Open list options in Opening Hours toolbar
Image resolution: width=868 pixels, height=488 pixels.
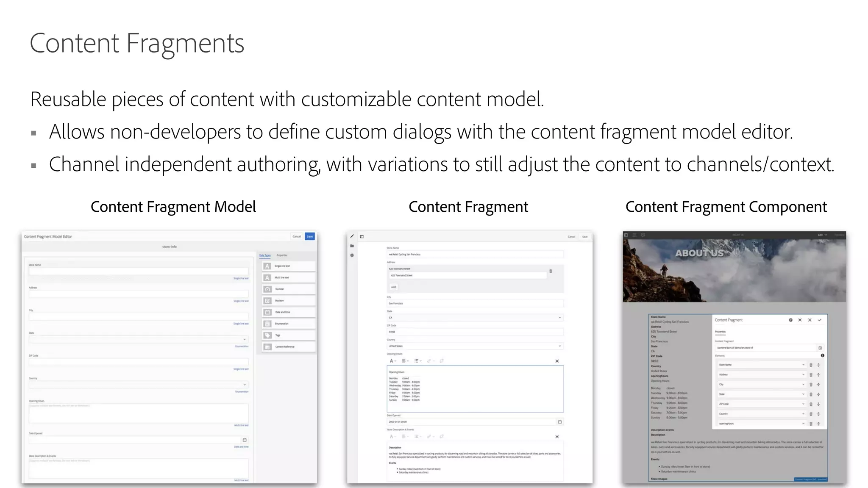(417, 361)
